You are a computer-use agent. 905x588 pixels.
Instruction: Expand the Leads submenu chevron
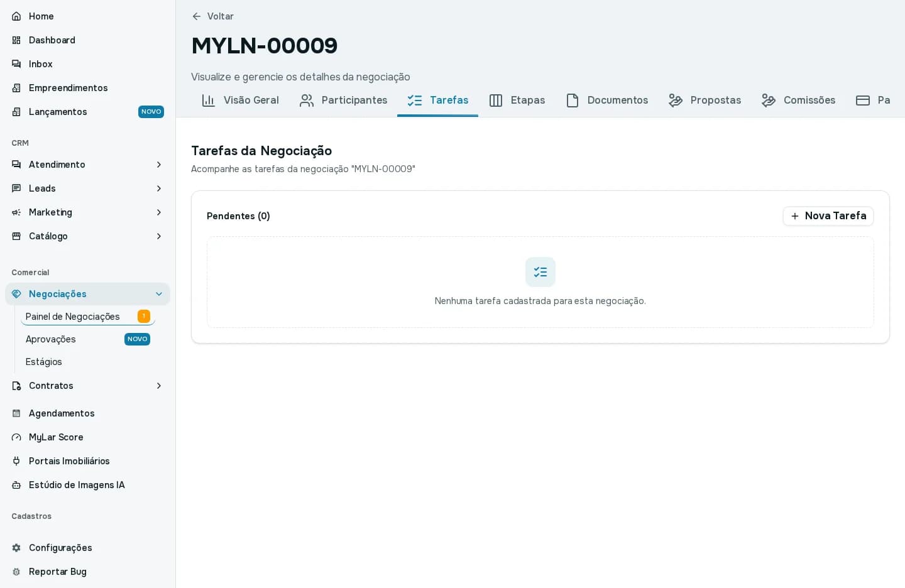click(159, 188)
